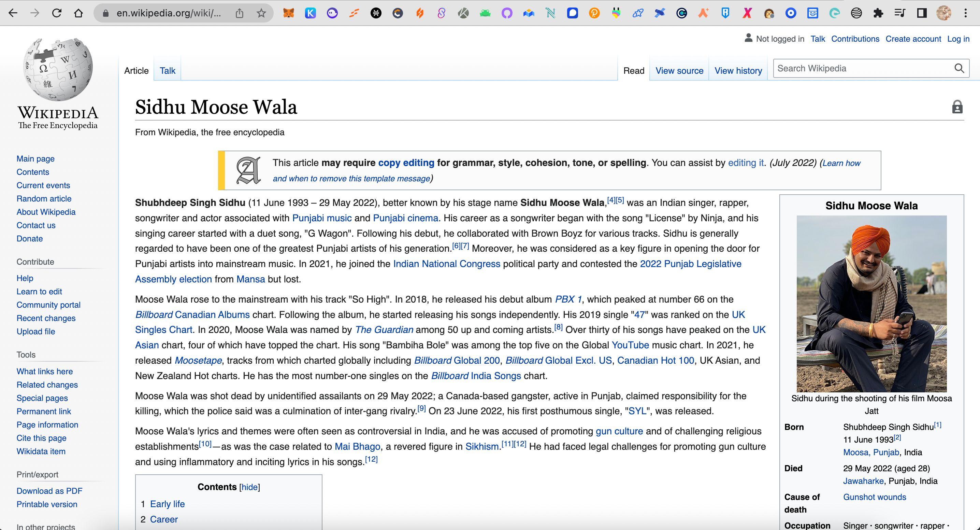Open the Punjabi music link
980x530 pixels.
(322, 218)
